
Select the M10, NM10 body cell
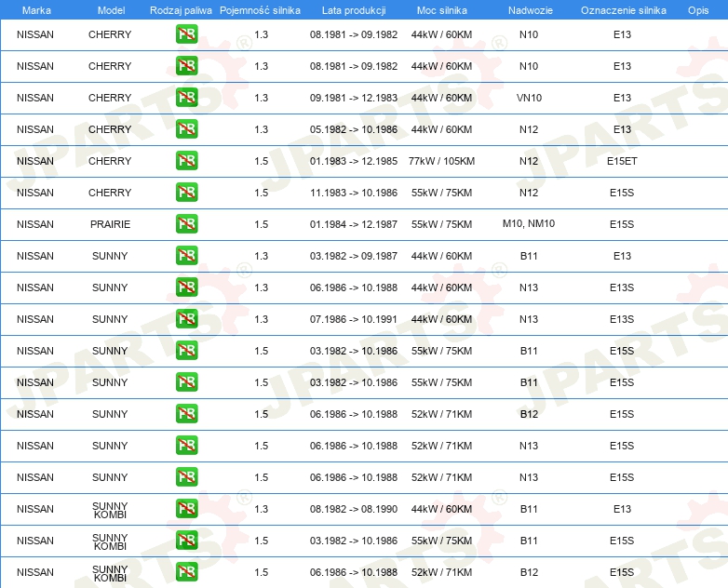pos(529,223)
